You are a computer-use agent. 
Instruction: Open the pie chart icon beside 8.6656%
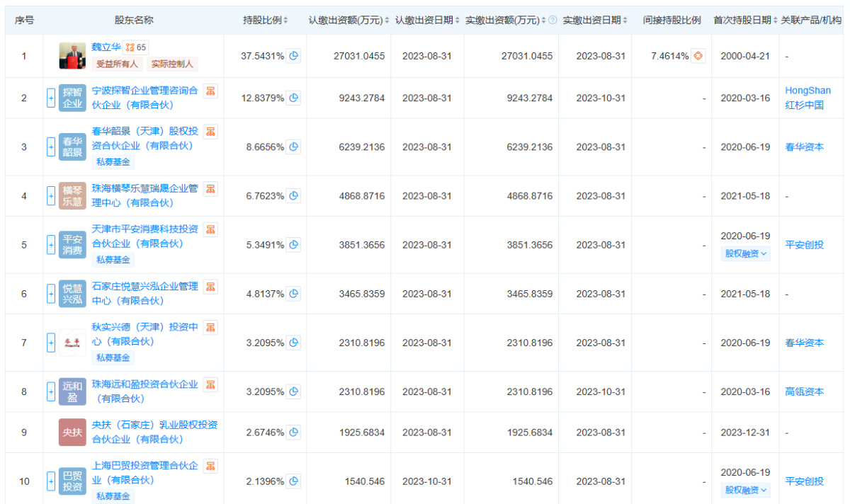click(x=294, y=147)
